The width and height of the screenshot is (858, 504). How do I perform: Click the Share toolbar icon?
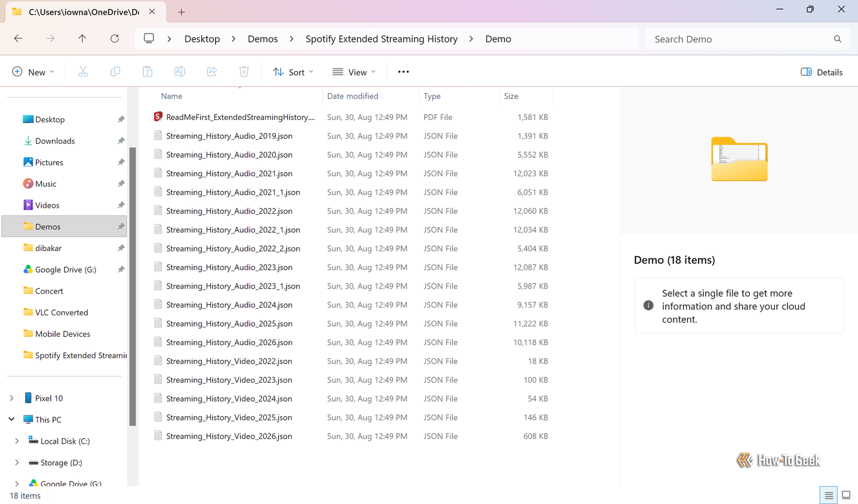212,72
